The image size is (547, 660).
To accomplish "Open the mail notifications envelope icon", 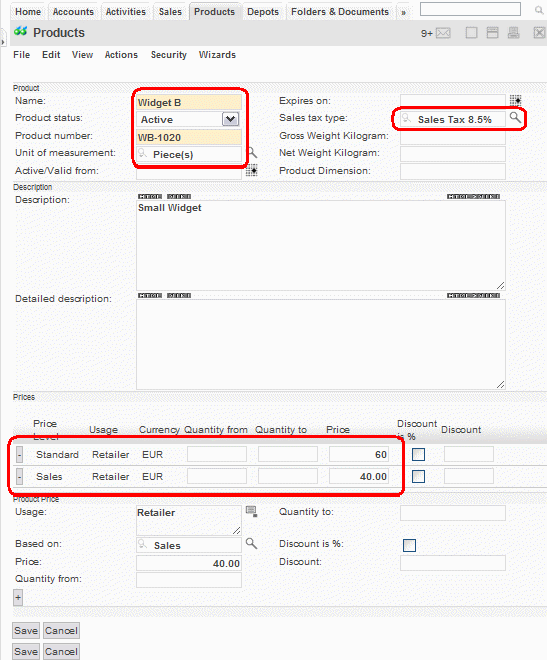I will (x=443, y=33).
